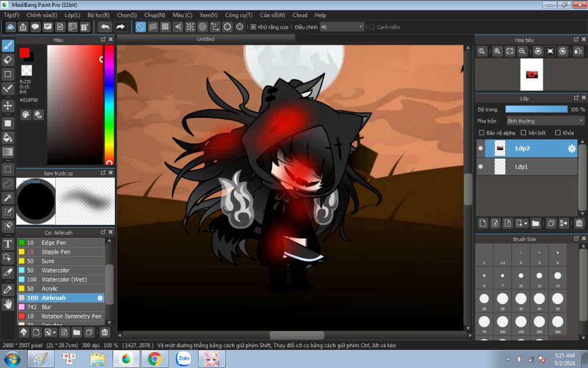
Task: Select the Brush tool in left toolbar
Action: (8, 46)
